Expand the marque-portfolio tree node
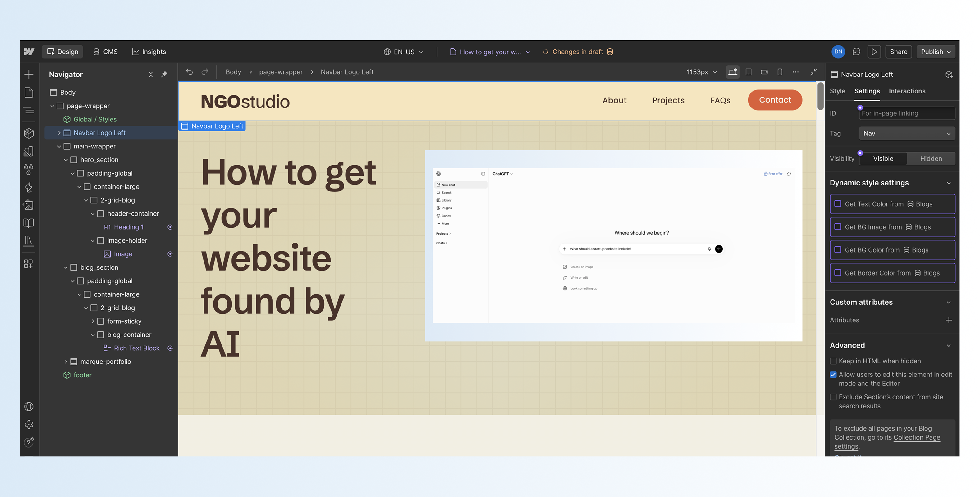The height and width of the screenshot is (497, 980). (66, 362)
